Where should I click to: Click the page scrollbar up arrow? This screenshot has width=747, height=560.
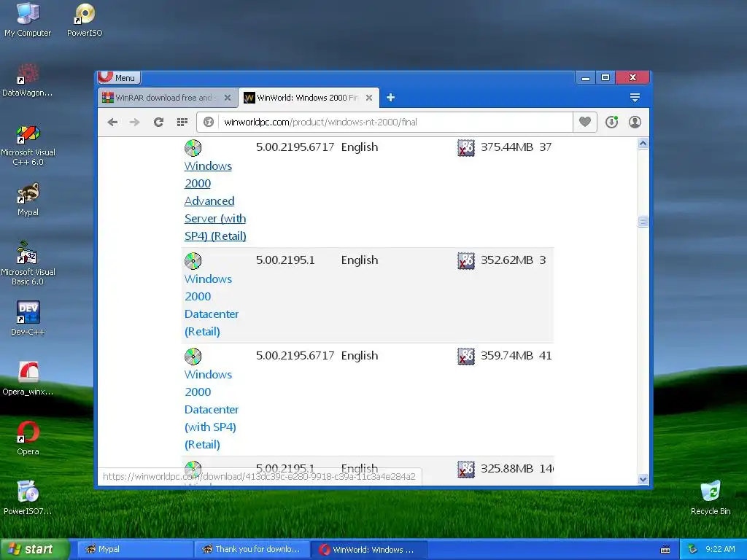point(643,144)
